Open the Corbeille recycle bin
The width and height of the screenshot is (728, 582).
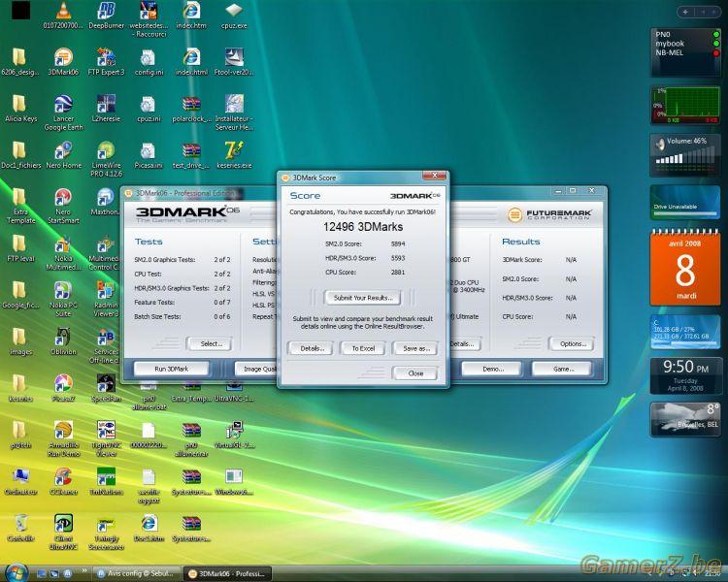pyautogui.click(x=21, y=528)
